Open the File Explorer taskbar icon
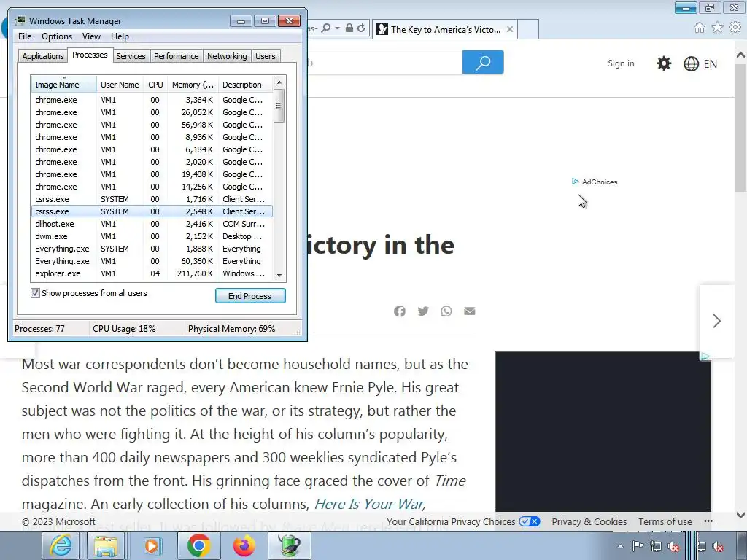 tap(106, 545)
